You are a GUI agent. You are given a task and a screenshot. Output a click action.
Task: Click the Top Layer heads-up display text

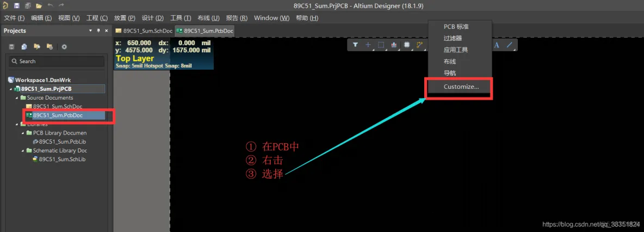pyautogui.click(x=135, y=58)
